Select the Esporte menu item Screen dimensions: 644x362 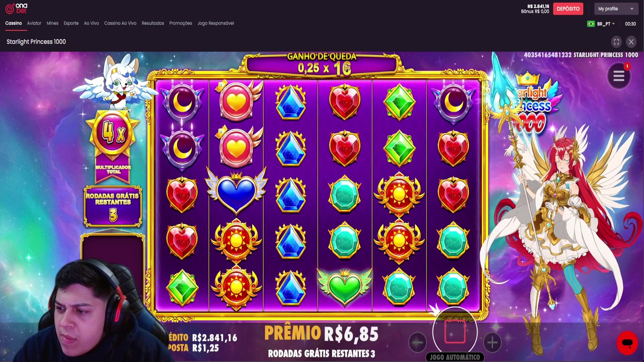[71, 23]
